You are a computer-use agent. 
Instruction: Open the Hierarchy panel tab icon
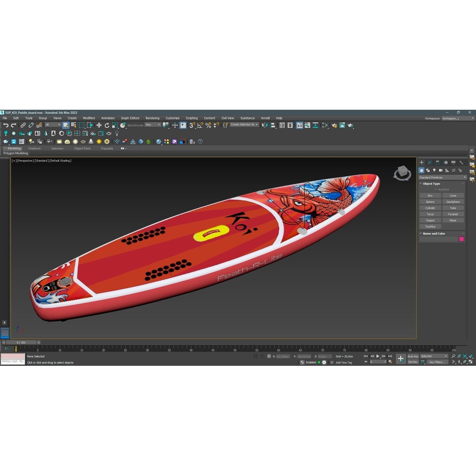click(438, 163)
